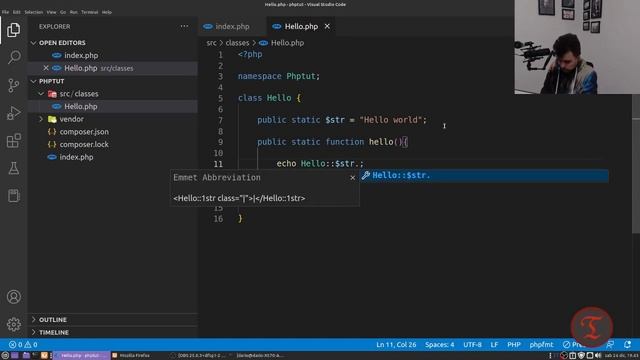The width and height of the screenshot is (640, 360).
Task: Open the Selection menu
Action: point(33,12)
